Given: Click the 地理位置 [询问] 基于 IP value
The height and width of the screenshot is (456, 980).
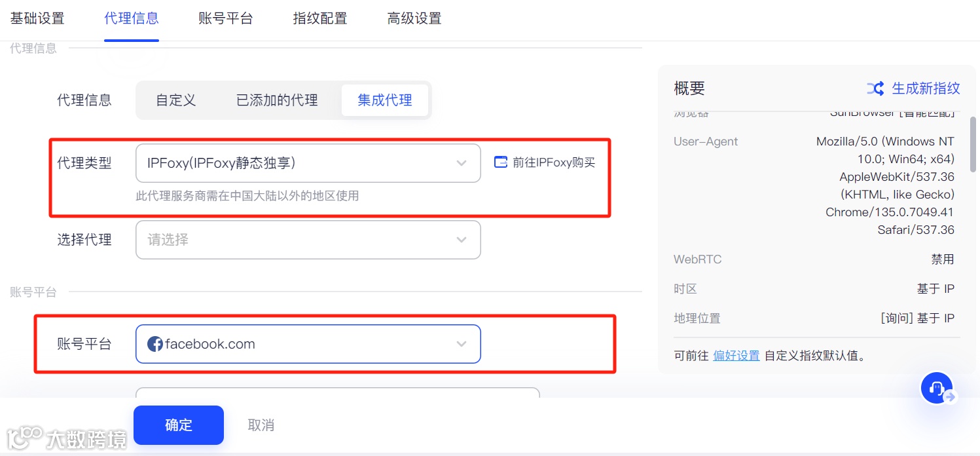Looking at the screenshot, I should (918, 318).
